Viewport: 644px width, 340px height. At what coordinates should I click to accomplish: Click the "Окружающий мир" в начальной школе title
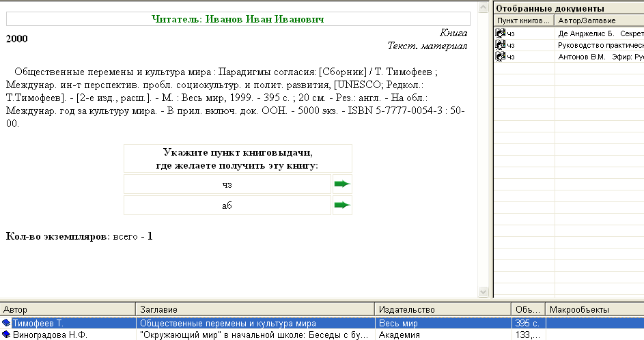[254, 335]
